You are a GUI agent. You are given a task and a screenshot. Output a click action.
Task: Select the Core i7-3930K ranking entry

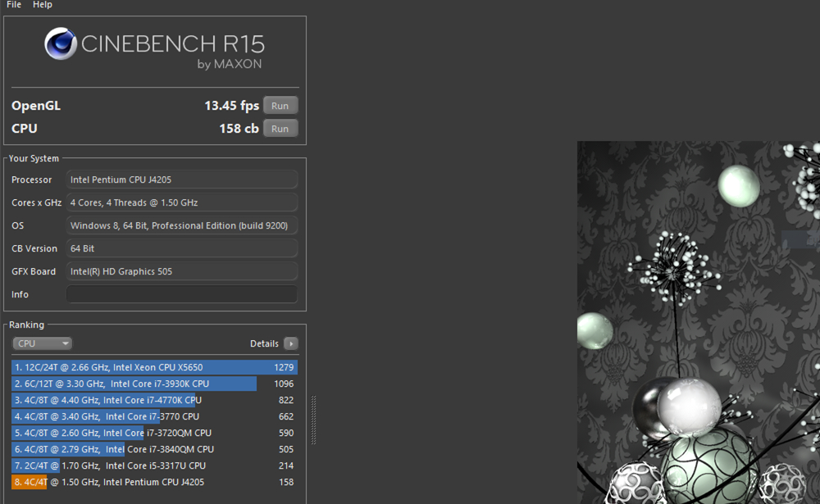pos(154,384)
